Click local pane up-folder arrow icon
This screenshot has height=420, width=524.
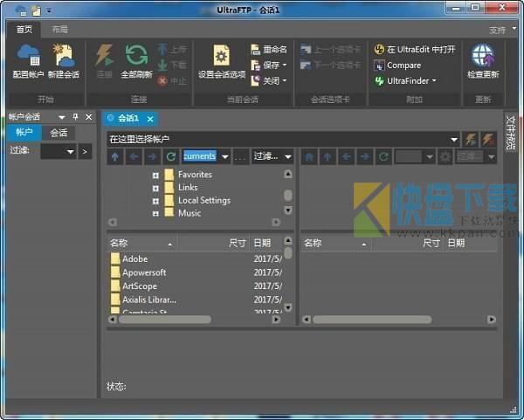click(x=115, y=156)
